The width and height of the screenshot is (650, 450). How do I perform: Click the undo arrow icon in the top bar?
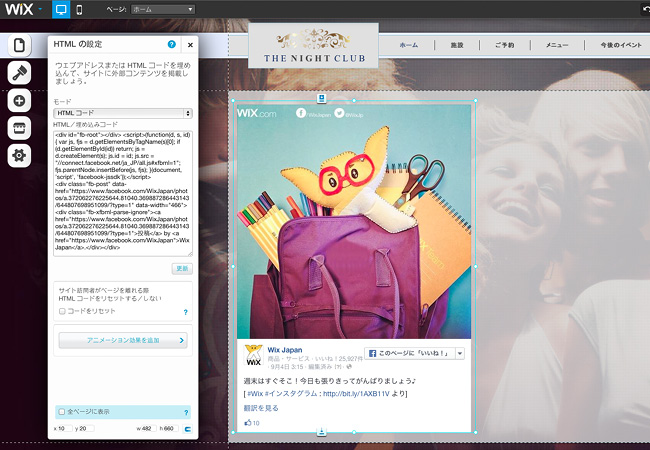646,9
